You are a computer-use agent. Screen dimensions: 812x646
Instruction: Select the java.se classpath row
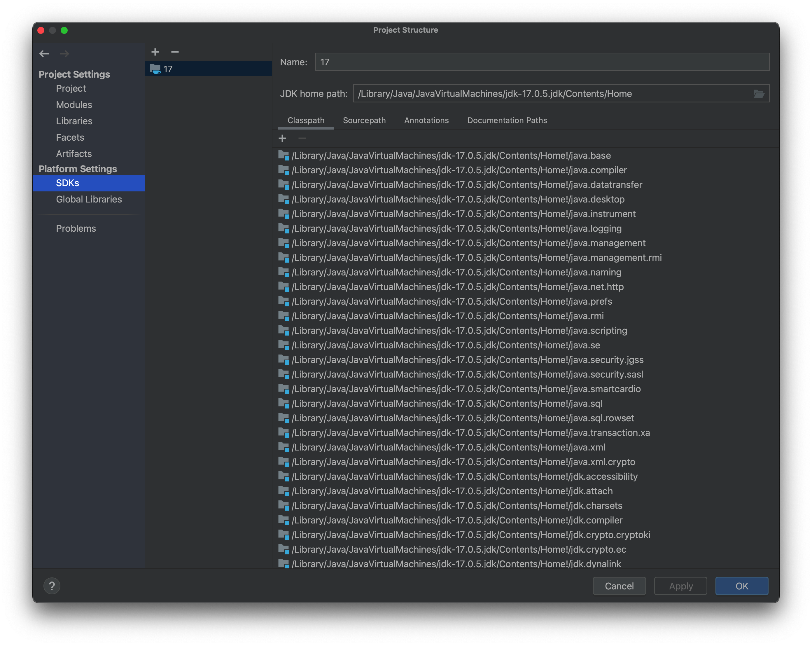click(x=526, y=345)
